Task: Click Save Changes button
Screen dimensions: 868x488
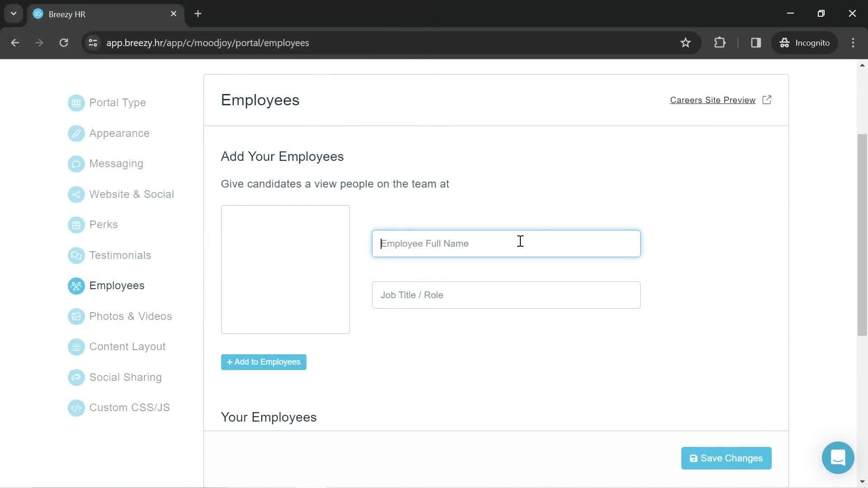Action: coord(726,458)
